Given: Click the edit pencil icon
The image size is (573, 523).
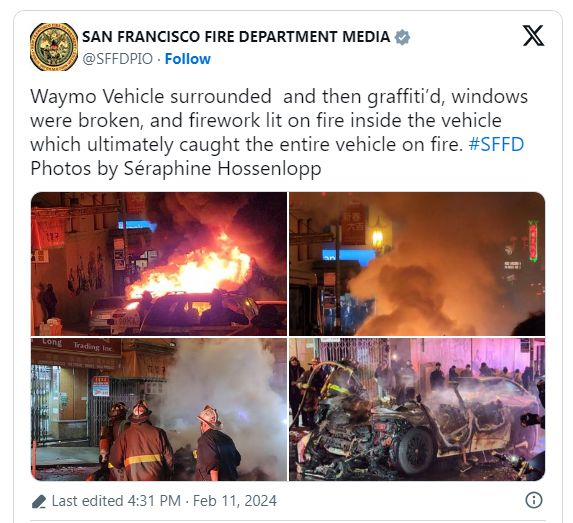Looking at the screenshot, I should click(x=39, y=501).
